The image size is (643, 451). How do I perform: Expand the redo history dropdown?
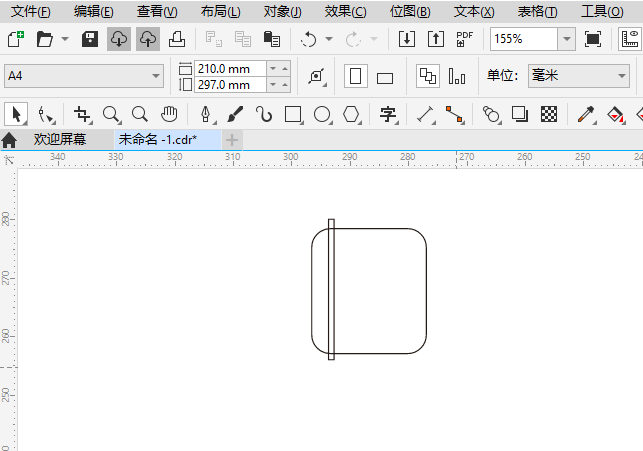click(374, 39)
